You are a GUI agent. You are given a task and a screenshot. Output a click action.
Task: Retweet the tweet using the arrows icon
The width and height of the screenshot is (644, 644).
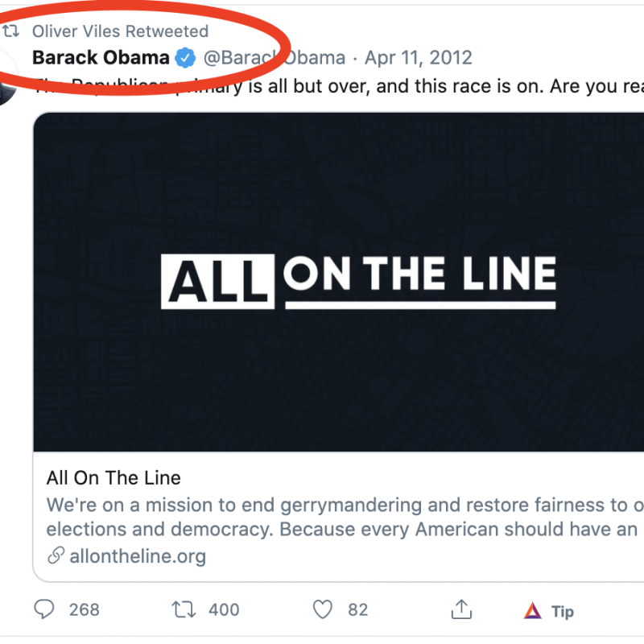point(184,610)
